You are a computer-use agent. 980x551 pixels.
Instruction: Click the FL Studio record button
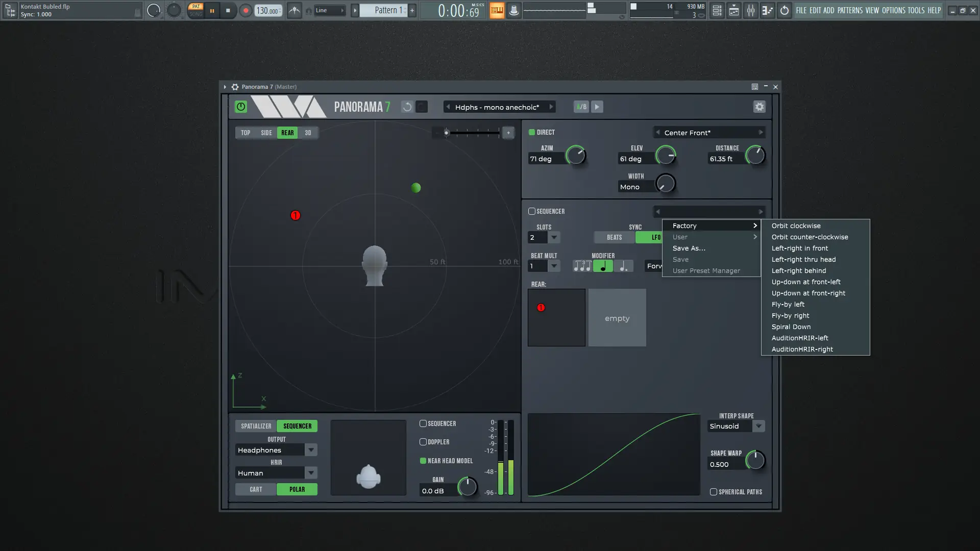[246, 10]
